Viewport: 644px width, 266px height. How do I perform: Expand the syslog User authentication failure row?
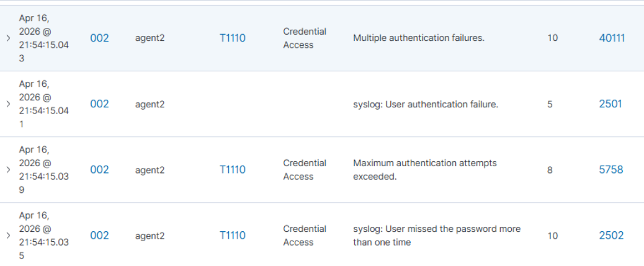[x=8, y=104]
